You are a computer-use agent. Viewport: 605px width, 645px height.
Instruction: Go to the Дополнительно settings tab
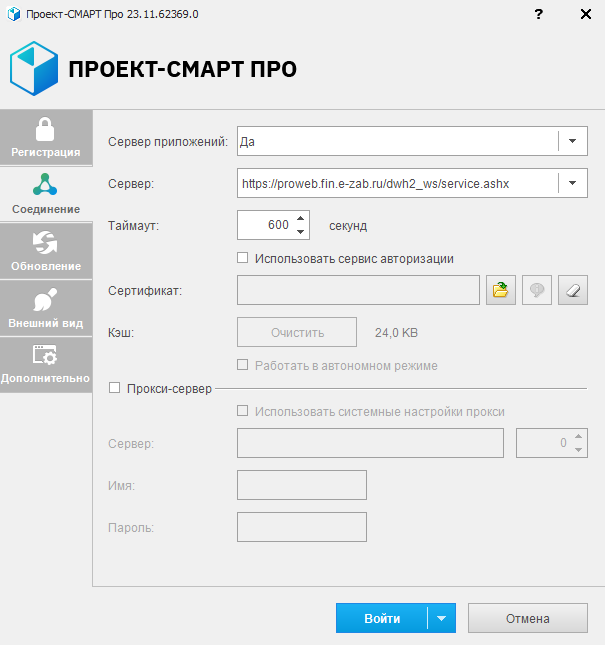click(46, 364)
